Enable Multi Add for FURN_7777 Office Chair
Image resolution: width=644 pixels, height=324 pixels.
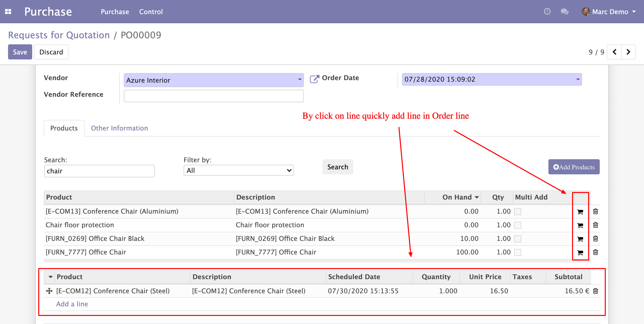point(517,252)
